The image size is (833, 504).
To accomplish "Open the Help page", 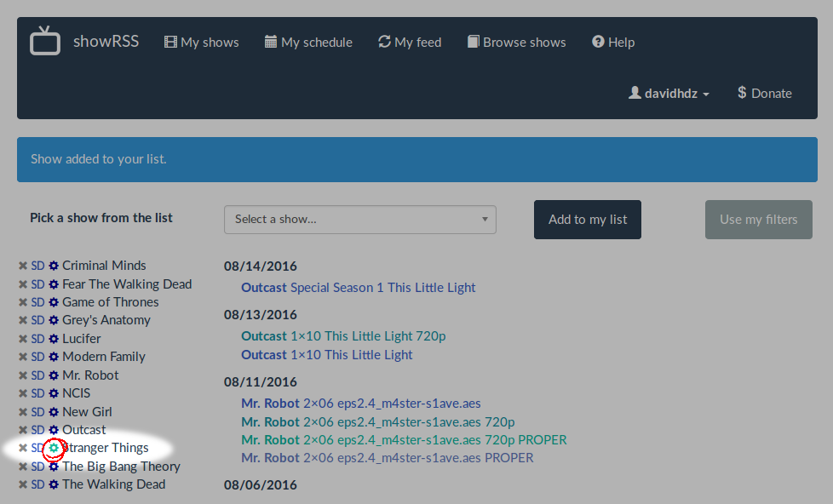I will (613, 42).
